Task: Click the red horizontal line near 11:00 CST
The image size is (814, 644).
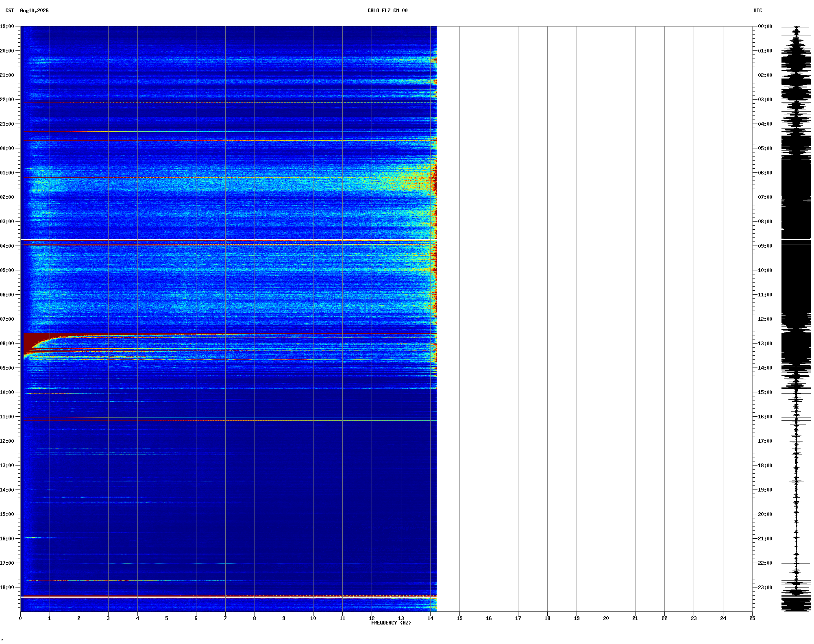Action: [x=229, y=420]
